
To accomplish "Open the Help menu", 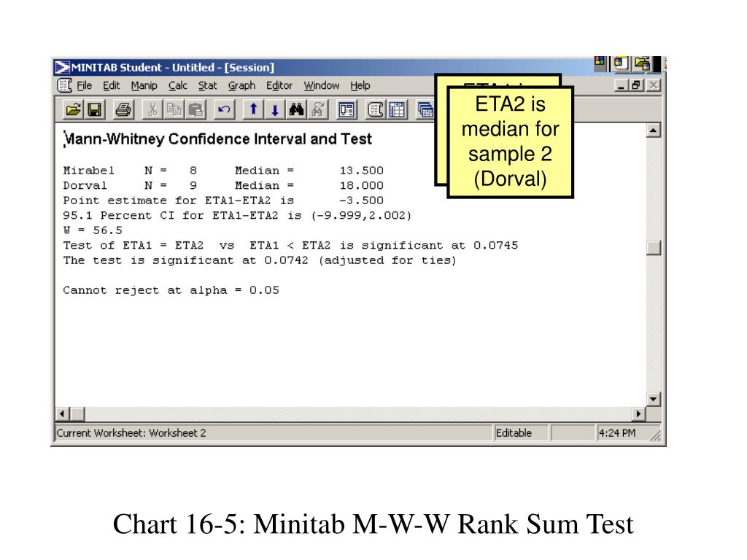I will pyautogui.click(x=360, y=86).
